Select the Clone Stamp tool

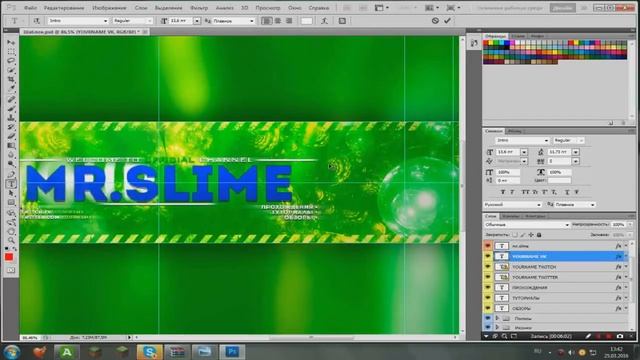coord(11,118)
